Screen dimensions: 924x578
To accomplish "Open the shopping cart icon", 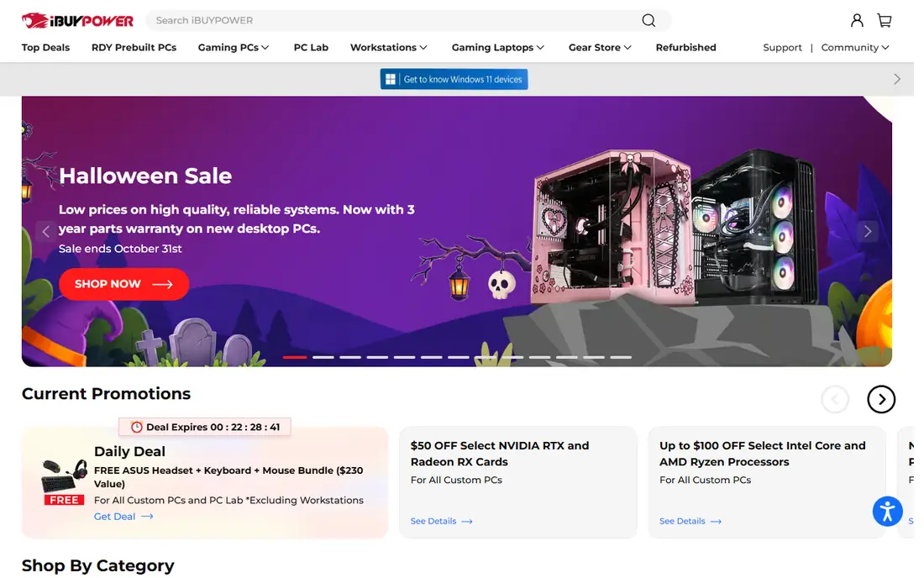I will coord(884,21).
